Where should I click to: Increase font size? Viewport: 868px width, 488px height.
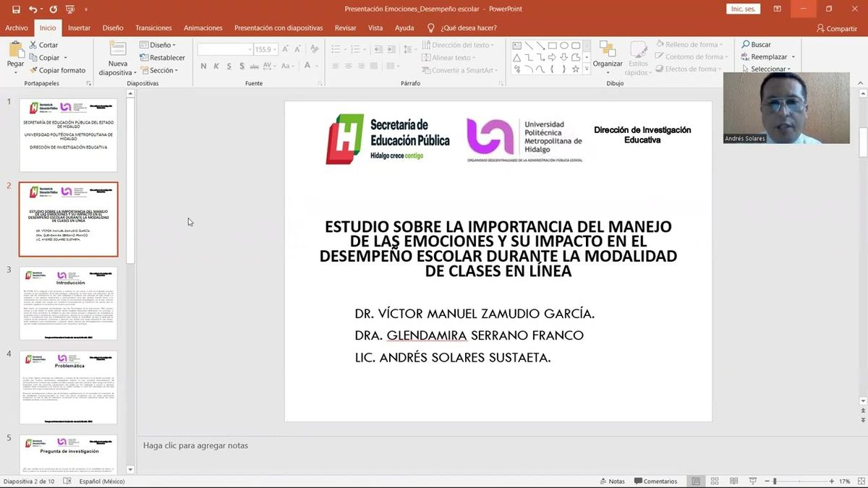point(286,49)
